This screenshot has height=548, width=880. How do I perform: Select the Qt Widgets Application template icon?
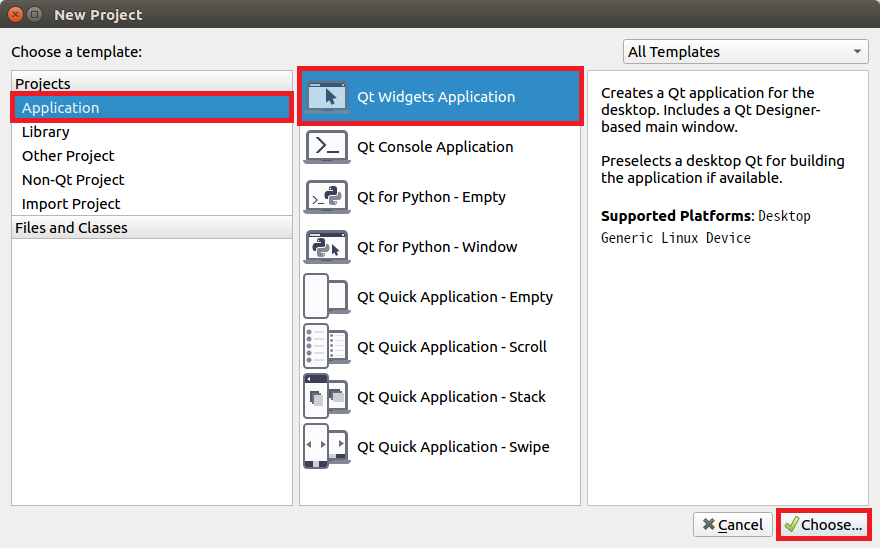coord(327,97)
